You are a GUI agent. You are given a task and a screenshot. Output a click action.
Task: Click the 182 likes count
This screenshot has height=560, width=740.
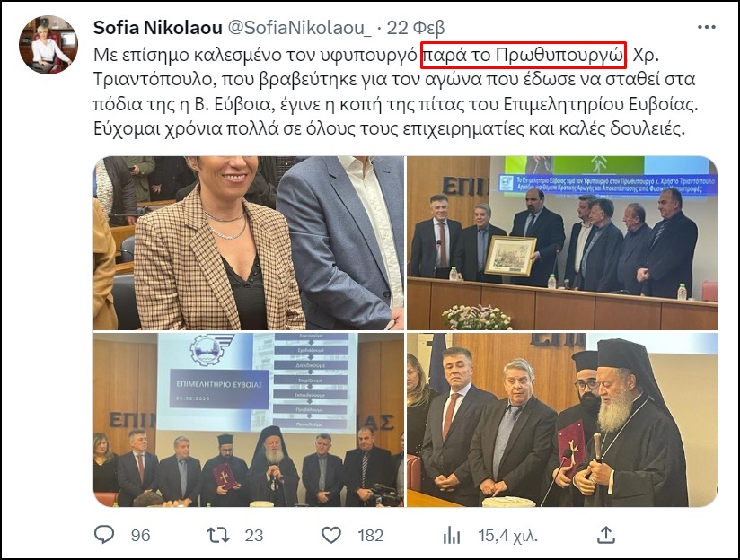(x=371, y=536)
